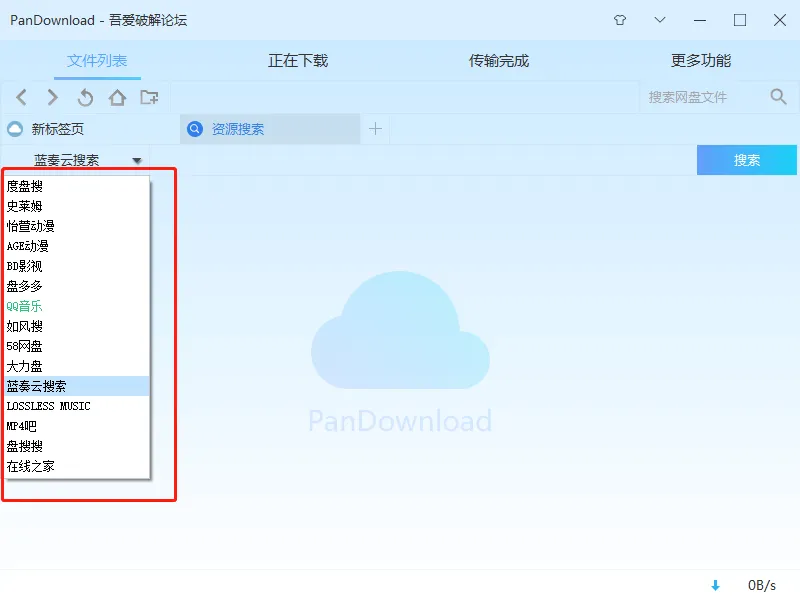Choose 度盘搜 from the source list

pyautogui.click(x=77, y=186)
